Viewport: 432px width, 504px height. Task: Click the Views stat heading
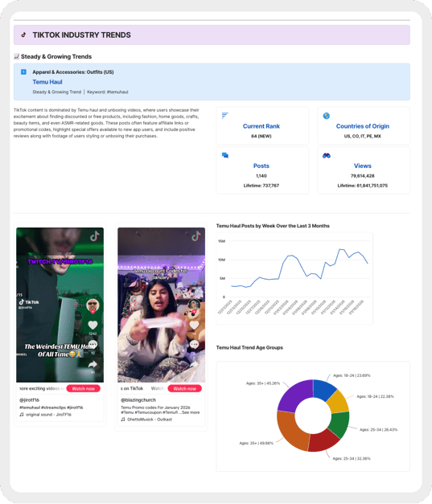tap(363, 166)
